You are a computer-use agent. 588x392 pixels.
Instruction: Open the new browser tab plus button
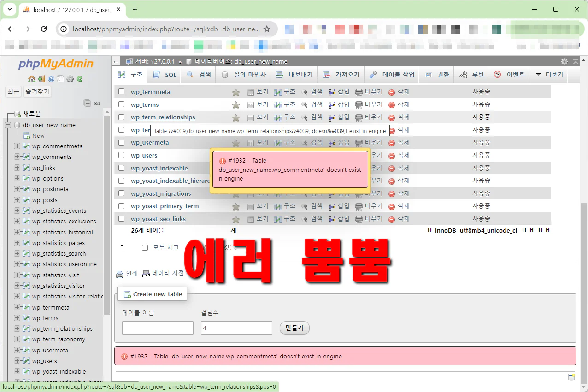point(135,9)
